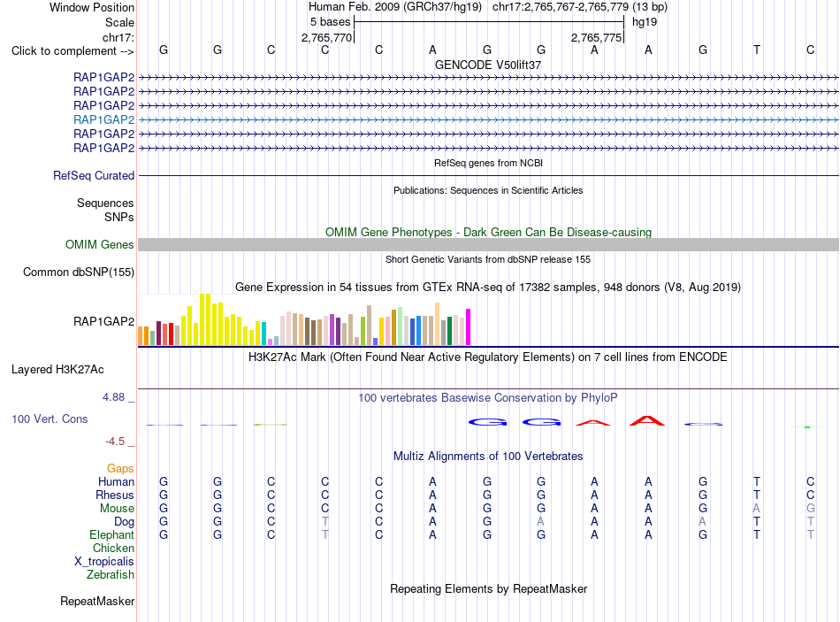Click the "Click to complement -->" label

click(73, 51)
